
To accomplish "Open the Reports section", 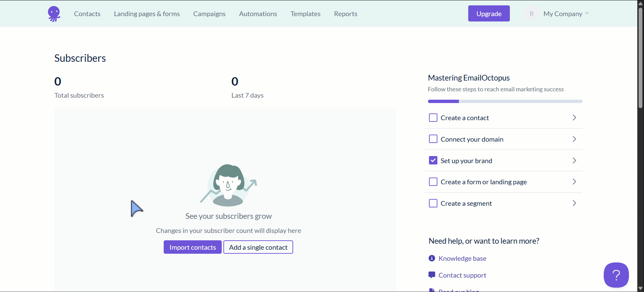I will click(x=345, y=14).
